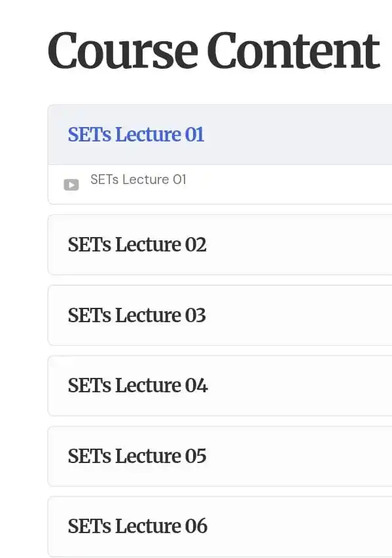The image size is (392, 558).
Task: Open the Lecture 06 accordion card
Action: (x=220, y=527)
